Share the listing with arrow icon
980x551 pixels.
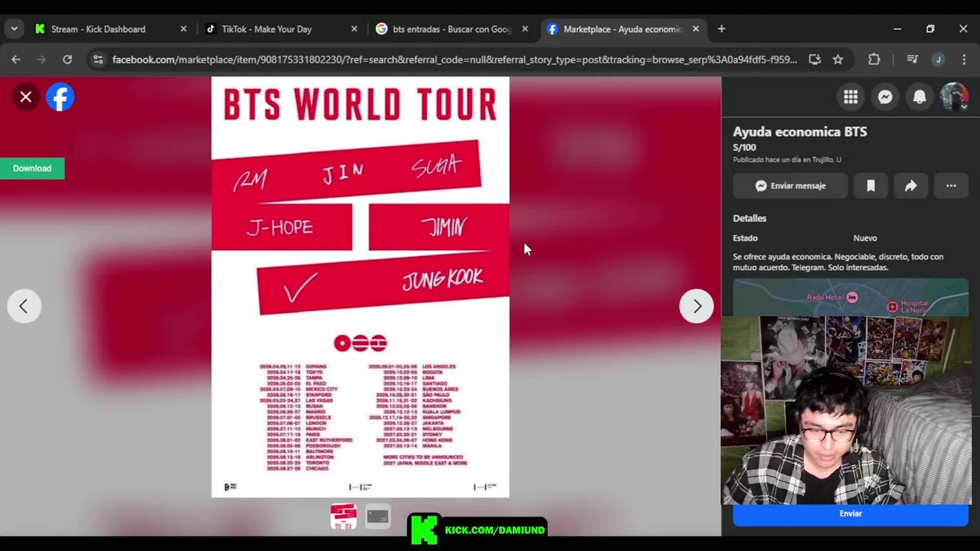910,186
